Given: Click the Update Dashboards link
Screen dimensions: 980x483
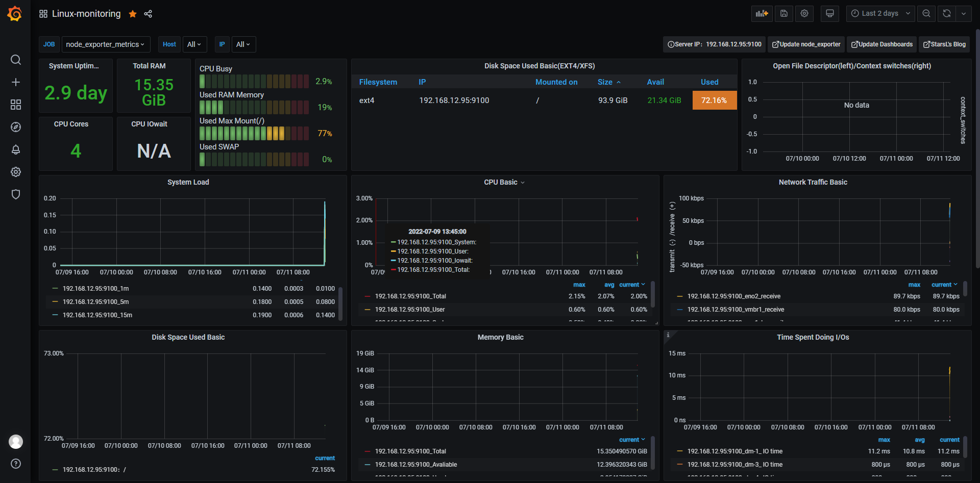Looking at the screenshot, I should click(881, 44).
